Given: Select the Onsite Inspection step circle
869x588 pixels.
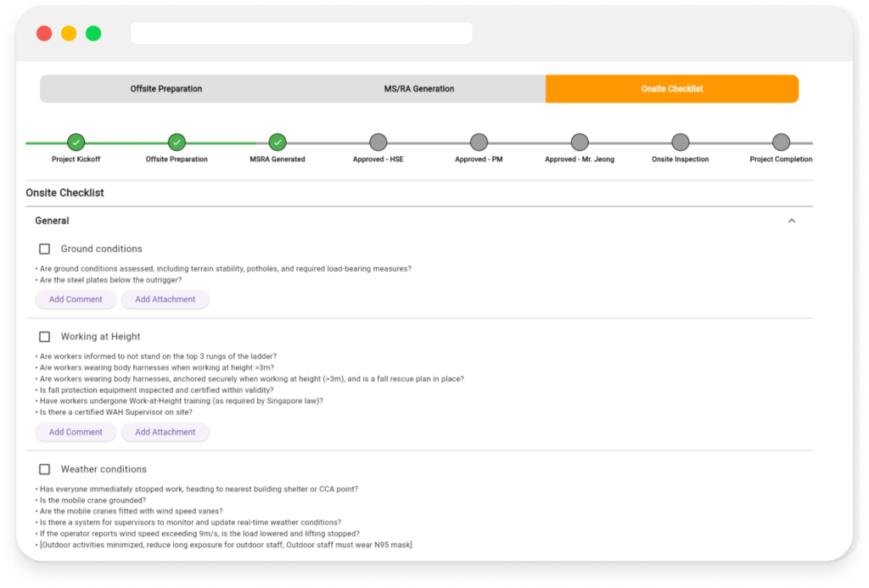Looking at the screenshot, I should pos(680,143).
